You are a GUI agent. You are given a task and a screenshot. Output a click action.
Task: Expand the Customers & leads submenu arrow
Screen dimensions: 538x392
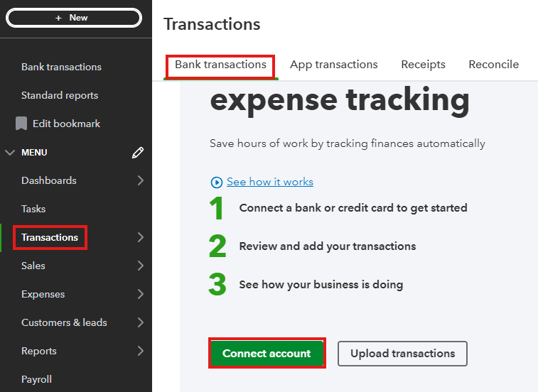point(140,322)
